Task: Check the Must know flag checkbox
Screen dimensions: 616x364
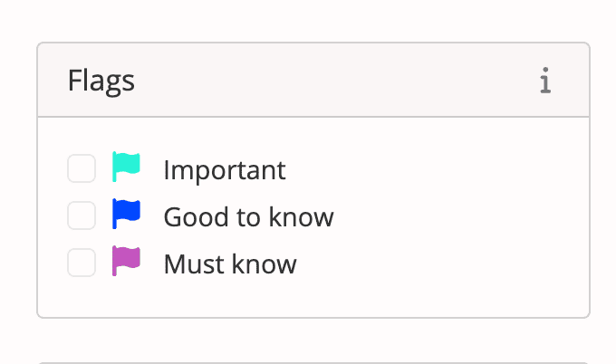Action: point(82,263)
